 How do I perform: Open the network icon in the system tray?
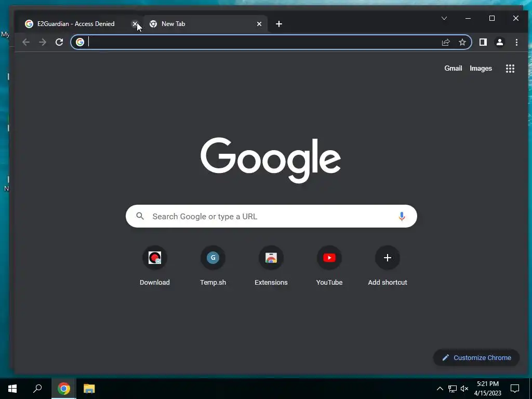point(453,389)
